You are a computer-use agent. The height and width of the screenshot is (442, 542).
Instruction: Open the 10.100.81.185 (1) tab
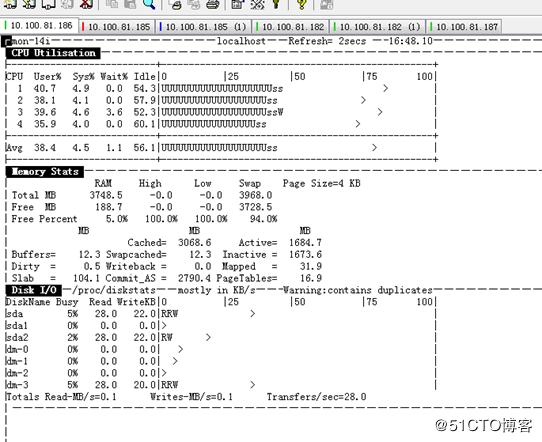203,27
